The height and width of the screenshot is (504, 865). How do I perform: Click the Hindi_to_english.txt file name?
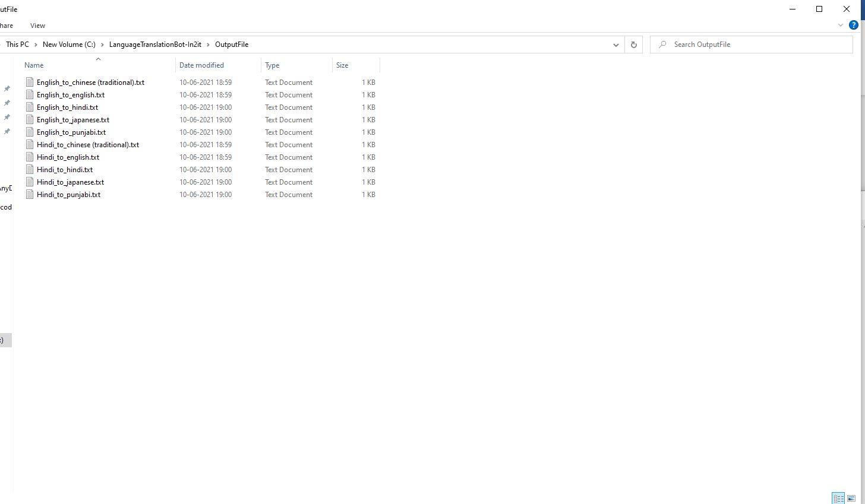68,157
